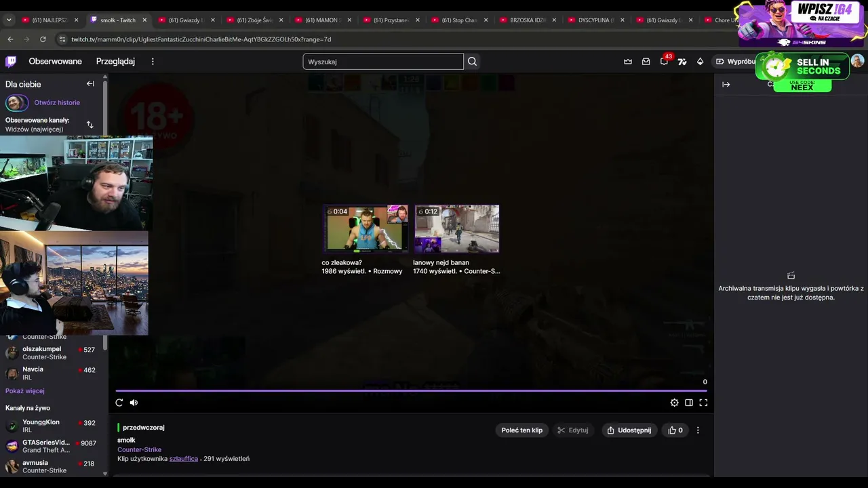Open the three-dot menu beside Przeglądaj
This screenshot has height=488, width=868.
coord(153,62)
